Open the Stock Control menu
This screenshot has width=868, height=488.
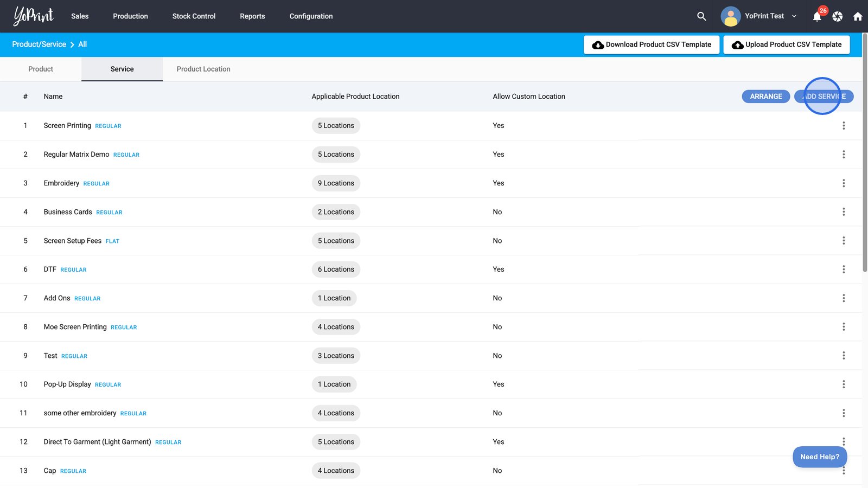point(194,16)
